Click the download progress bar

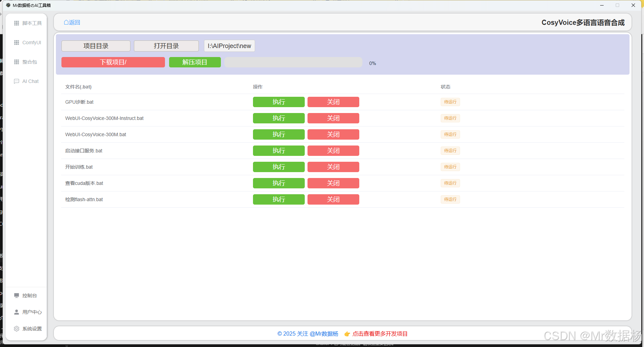[293, 62]
